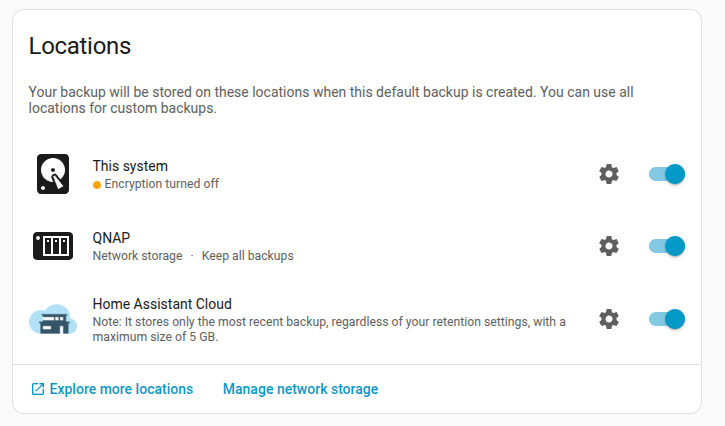
Task: Open settings gear for This system
Action: point(608,174)
